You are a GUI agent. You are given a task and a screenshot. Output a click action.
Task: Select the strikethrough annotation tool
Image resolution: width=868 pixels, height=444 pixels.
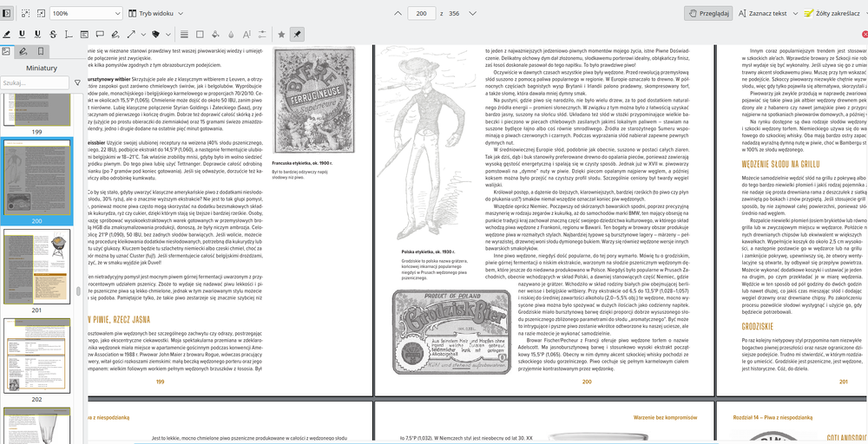tap(52, 35)
